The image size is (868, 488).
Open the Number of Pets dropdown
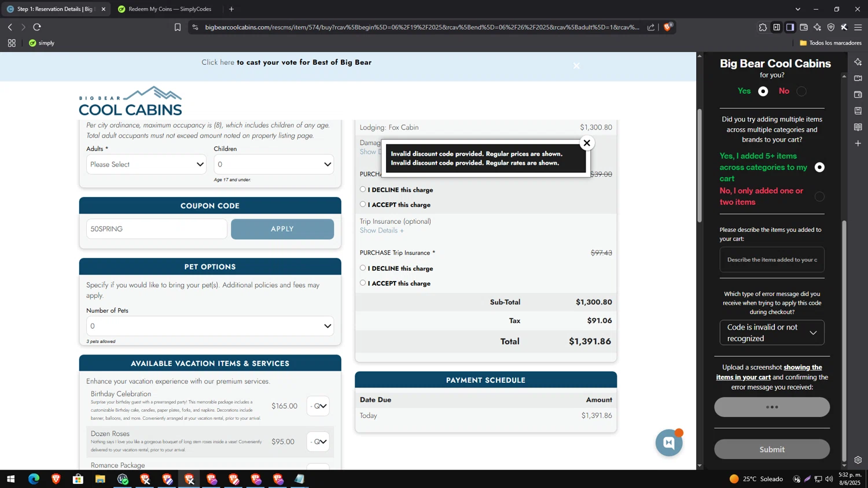point(210,326)
